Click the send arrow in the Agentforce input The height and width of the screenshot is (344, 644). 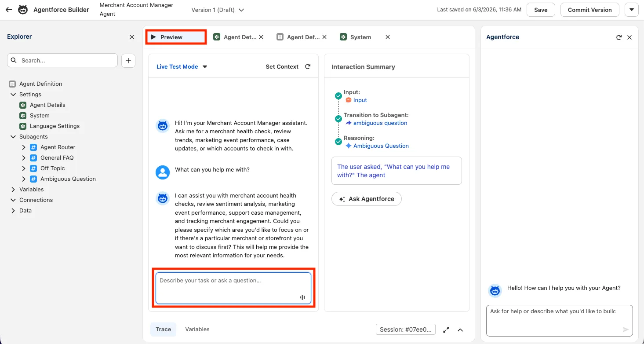tap(626, 329)
